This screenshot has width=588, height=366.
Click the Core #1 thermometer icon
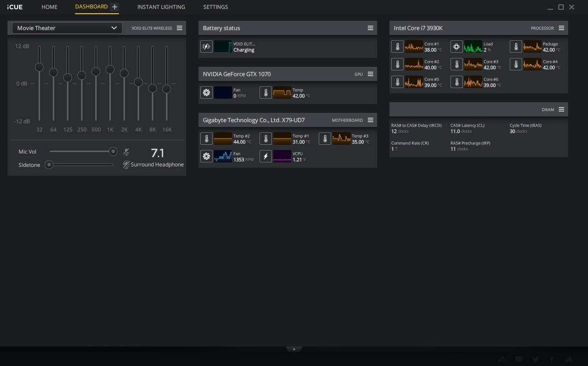point(397,46)
